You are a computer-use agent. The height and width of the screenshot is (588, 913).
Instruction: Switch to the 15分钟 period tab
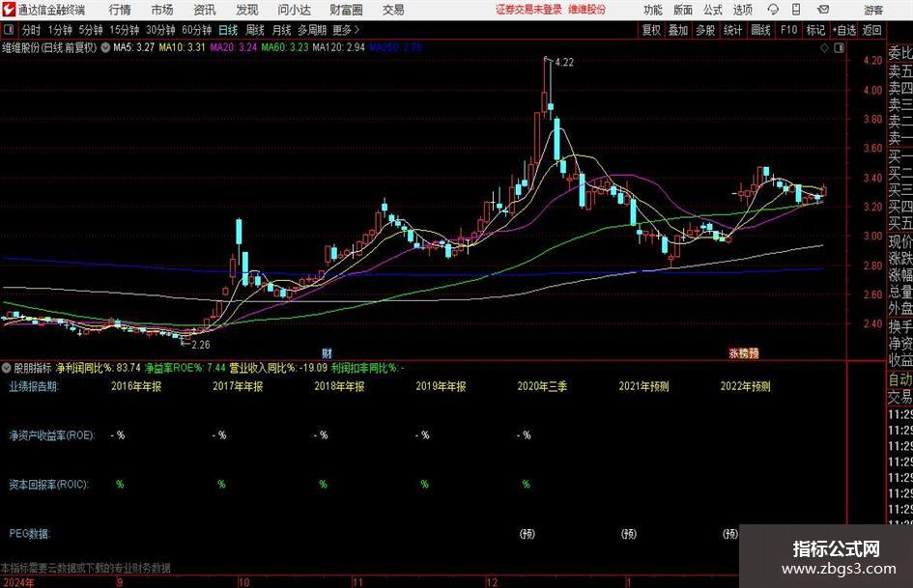pos(125,30)
